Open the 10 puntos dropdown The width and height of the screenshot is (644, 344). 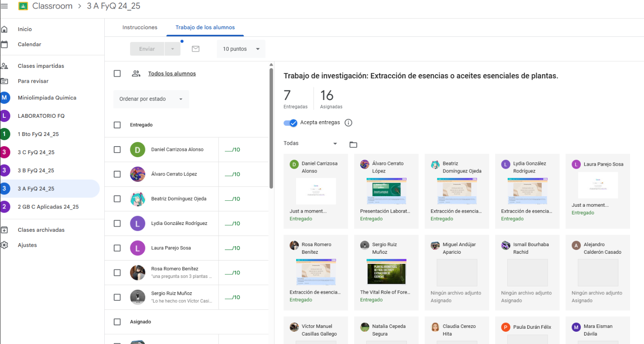tap(241, 49)
